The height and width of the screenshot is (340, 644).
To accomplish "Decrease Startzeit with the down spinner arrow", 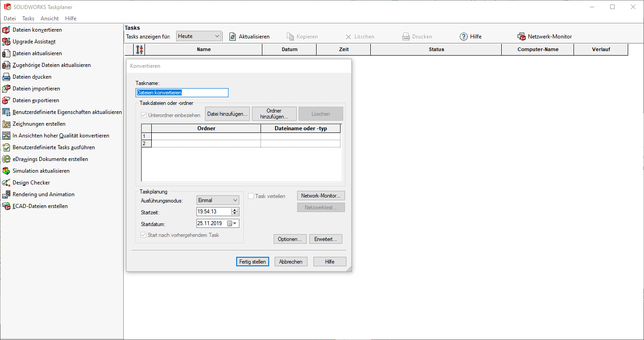I will (x=234, y=213).
